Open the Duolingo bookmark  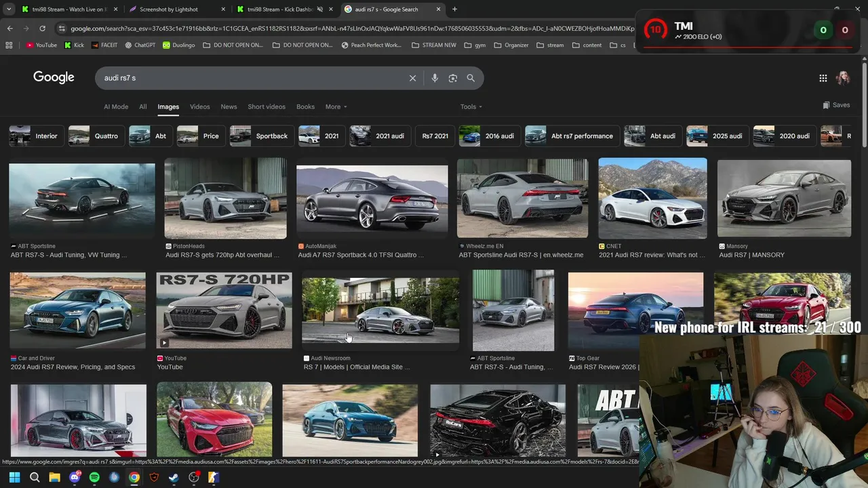178,45
